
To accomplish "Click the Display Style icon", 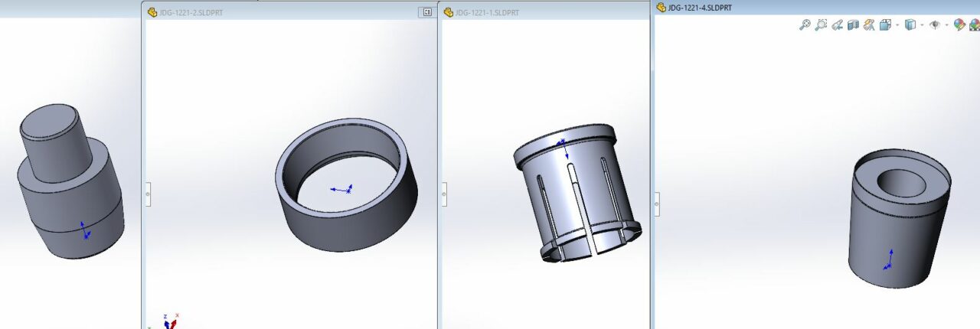I will coord(910,24).
